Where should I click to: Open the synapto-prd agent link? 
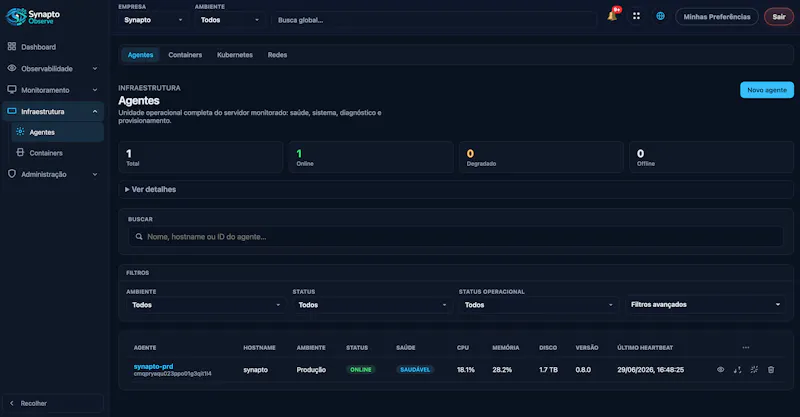(153, 366)
